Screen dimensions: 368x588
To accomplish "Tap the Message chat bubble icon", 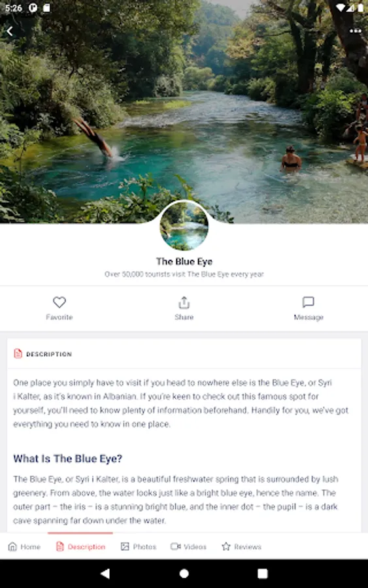I will [309, 302].
